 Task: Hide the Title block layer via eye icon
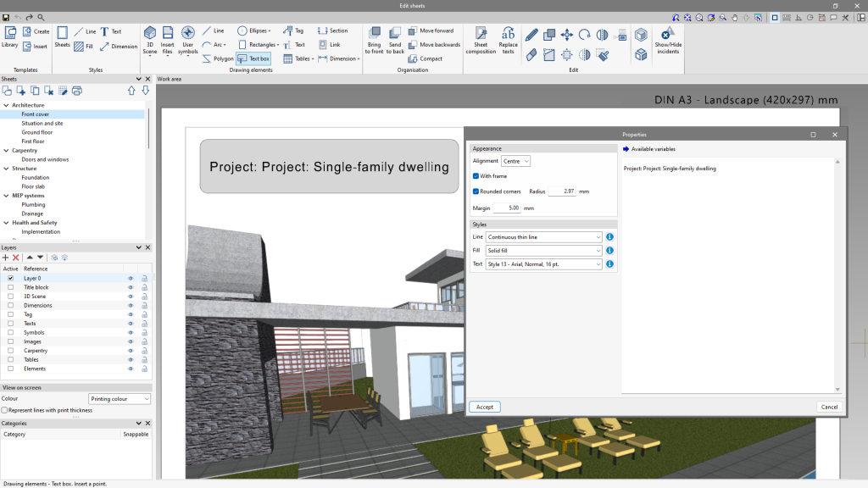[x=131, y=287]
